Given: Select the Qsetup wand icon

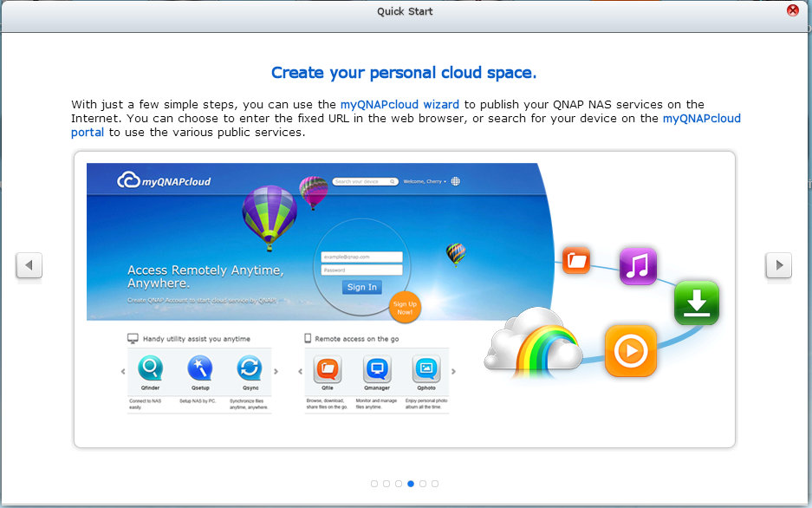Looking at the screenshot, I should tap(200, 368).
